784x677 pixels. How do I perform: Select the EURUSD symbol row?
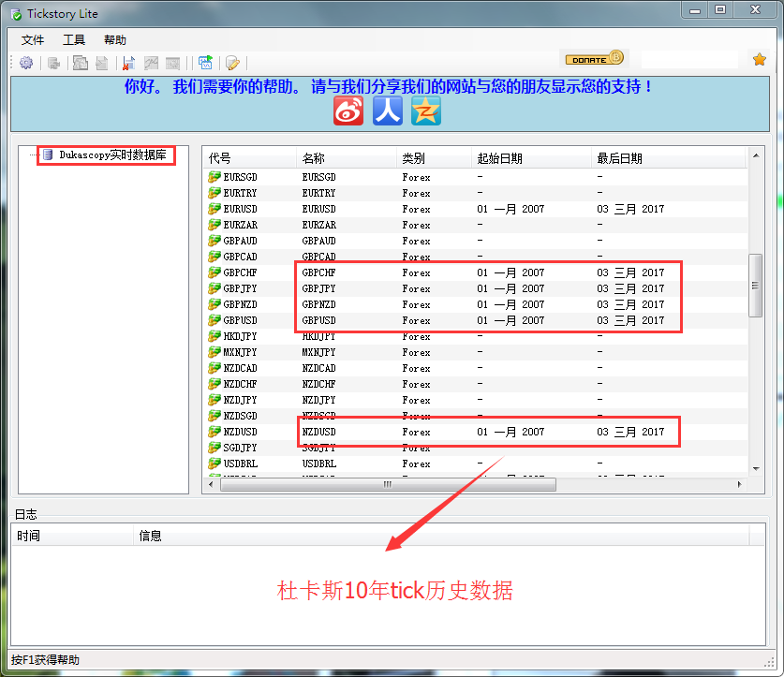coord(475,209)
